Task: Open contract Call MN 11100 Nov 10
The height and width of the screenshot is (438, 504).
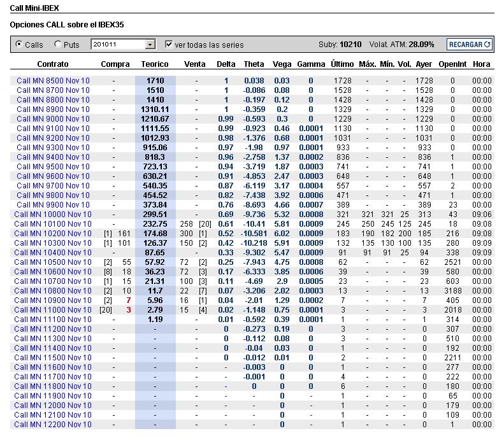Action: pyautogui.click(x=53, y=320)
